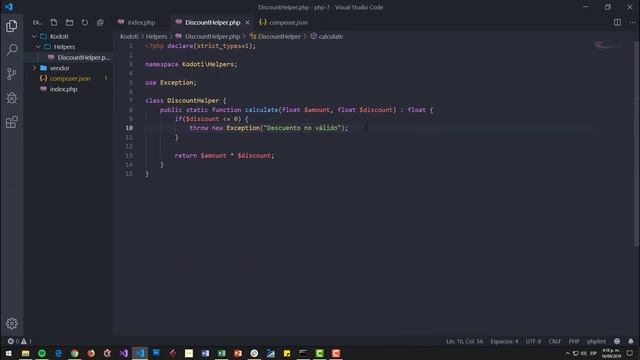Split the editor to the right
This screenshot has width=640, height=360.
[617, 22]
